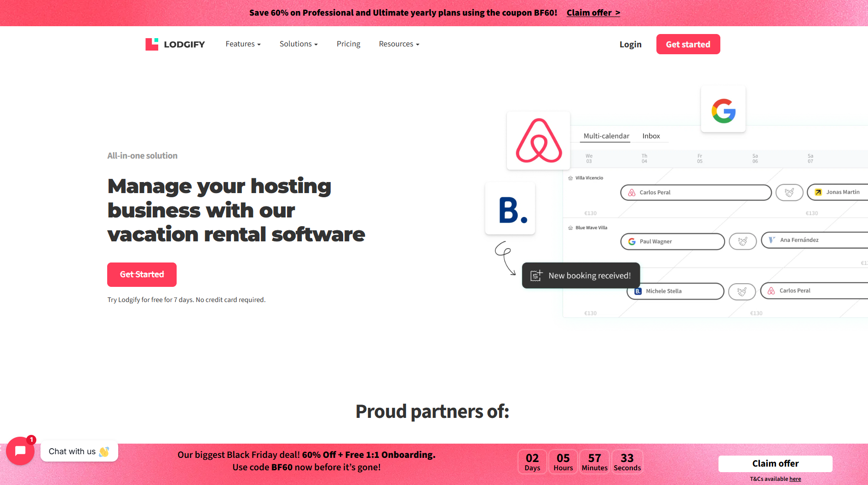Open T&Cs available here link

click(x=795, y=479)
